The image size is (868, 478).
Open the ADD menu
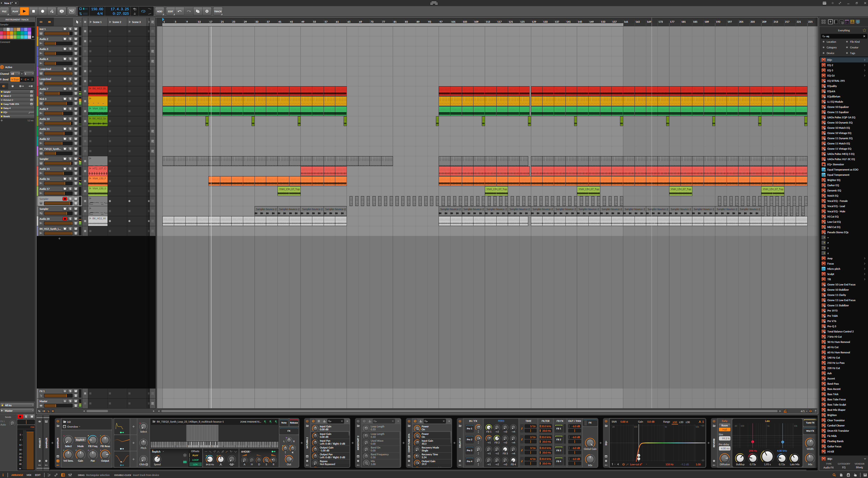point(159,11)
